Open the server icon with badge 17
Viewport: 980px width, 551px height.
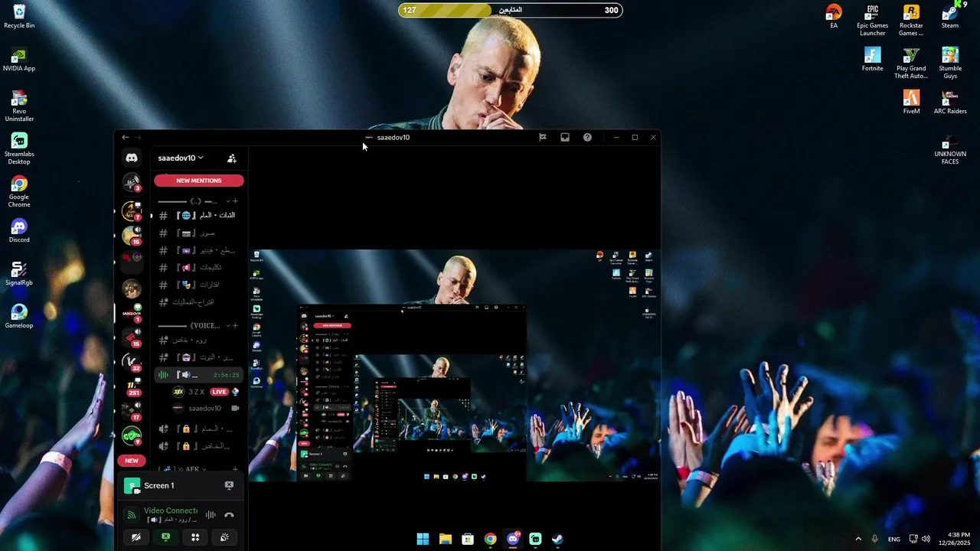pos(132,411)
